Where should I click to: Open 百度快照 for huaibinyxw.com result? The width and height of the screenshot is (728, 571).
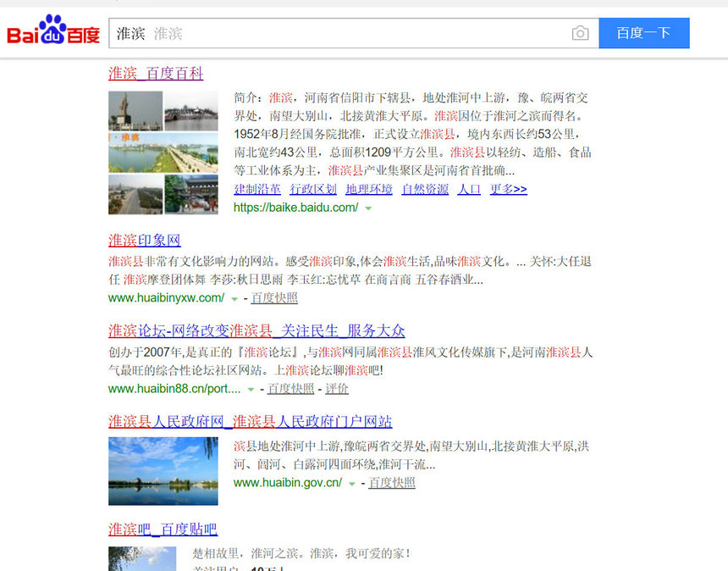(x=274, y=298)
